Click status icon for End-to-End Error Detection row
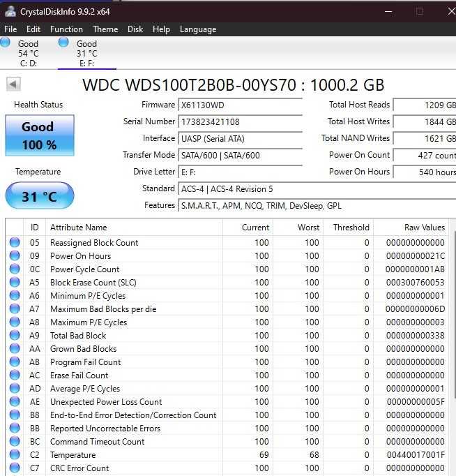The image size is (456, 476). [x=15, y=415]
